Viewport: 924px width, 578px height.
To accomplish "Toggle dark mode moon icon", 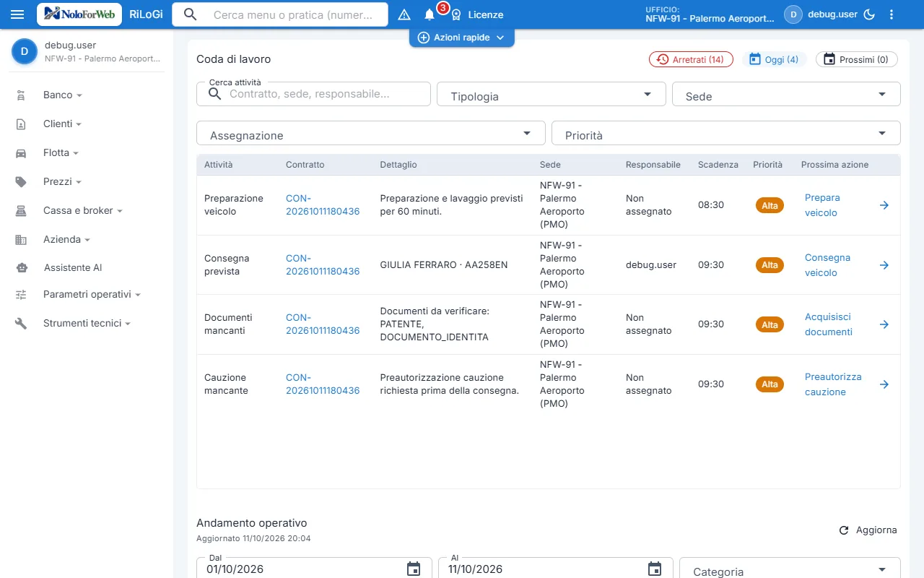I will [869, 14].
